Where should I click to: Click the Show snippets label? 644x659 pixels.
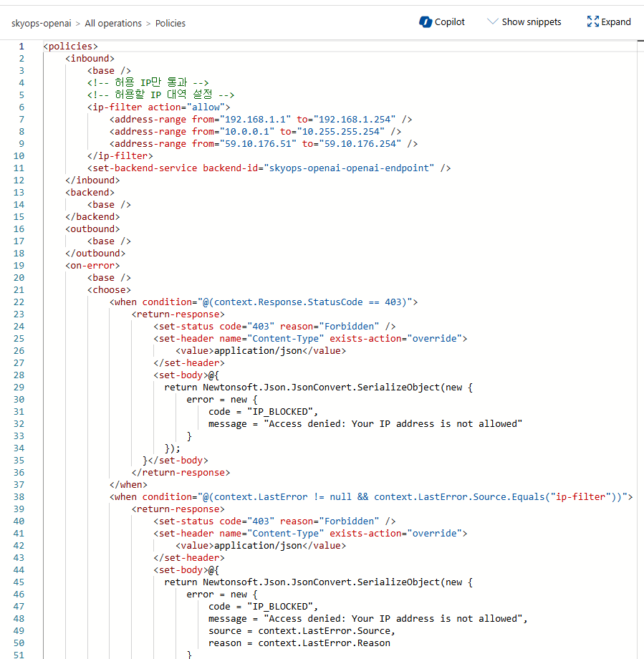pos(532,22)
